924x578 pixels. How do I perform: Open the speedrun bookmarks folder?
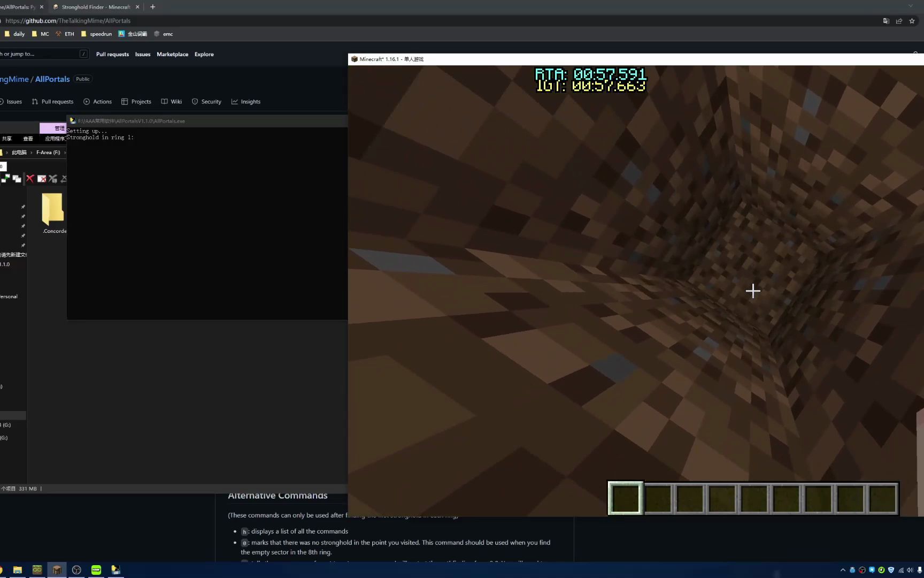tap(96, 34)
